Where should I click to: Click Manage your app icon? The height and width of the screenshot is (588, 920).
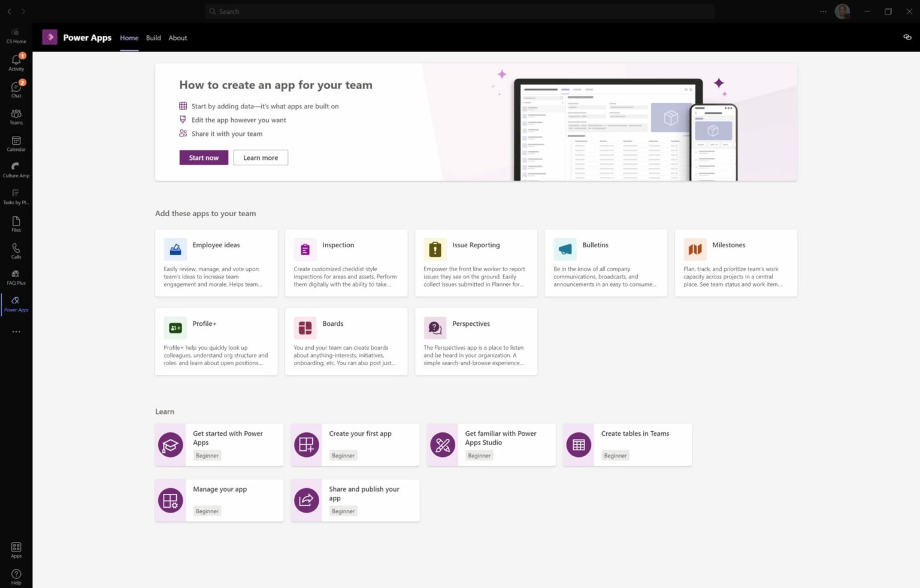point(171,501)
